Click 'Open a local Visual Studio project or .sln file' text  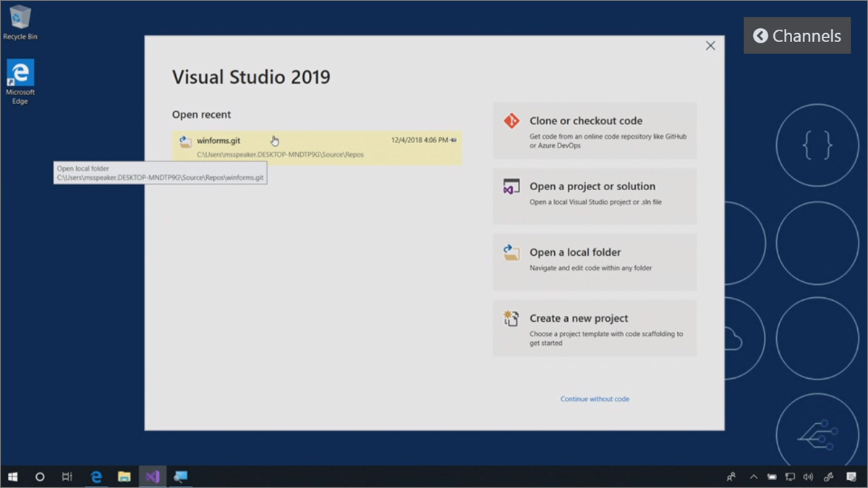tap(595, 202)
